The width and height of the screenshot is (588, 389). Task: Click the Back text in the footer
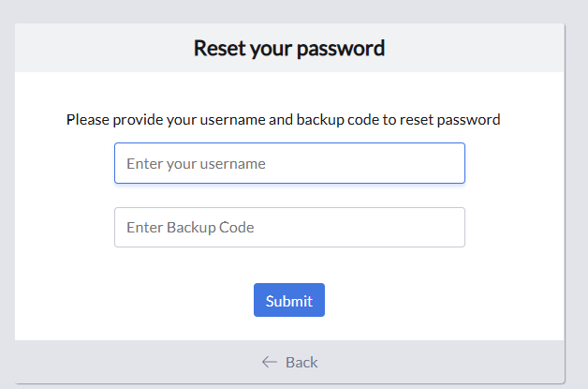click(301, 362)
